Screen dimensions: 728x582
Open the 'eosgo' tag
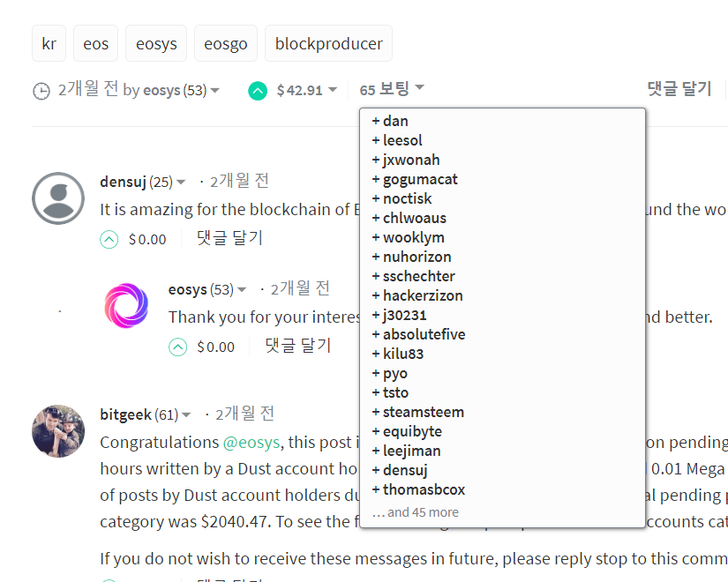225,43
